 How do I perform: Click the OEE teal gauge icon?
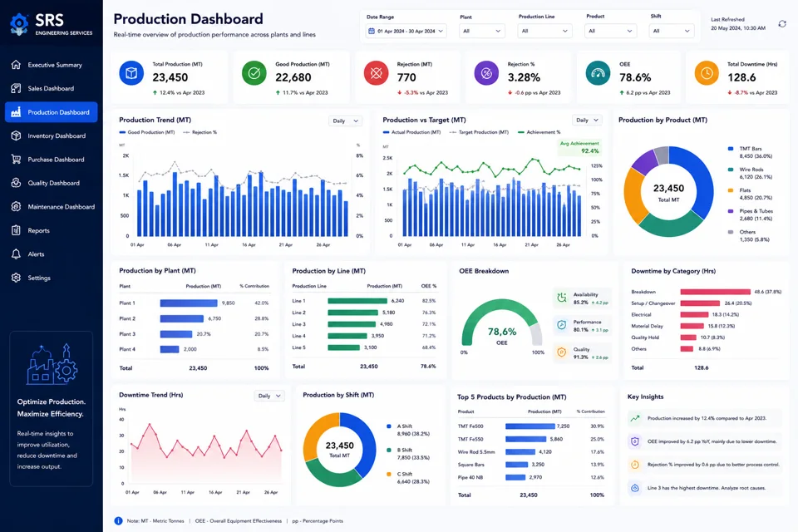598,73
